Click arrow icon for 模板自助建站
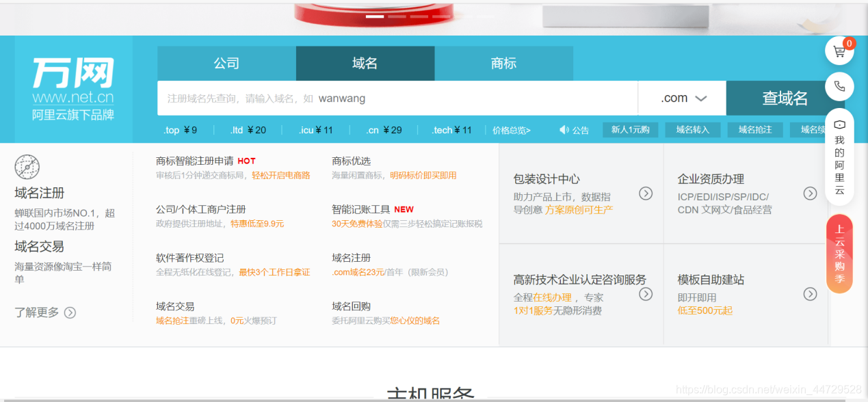The height and width of the screenshot is (402, 868). pyautogui.click(x=811, y=294)
